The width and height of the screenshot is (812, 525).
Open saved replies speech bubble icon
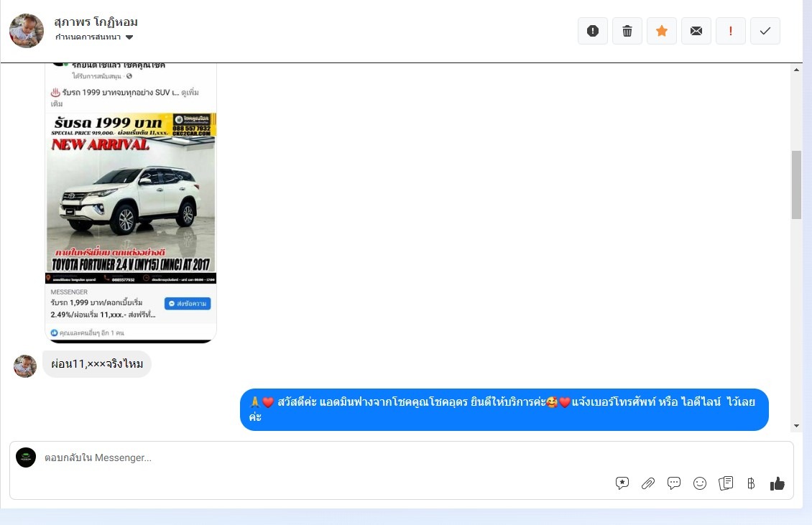(x=674, y=483)
